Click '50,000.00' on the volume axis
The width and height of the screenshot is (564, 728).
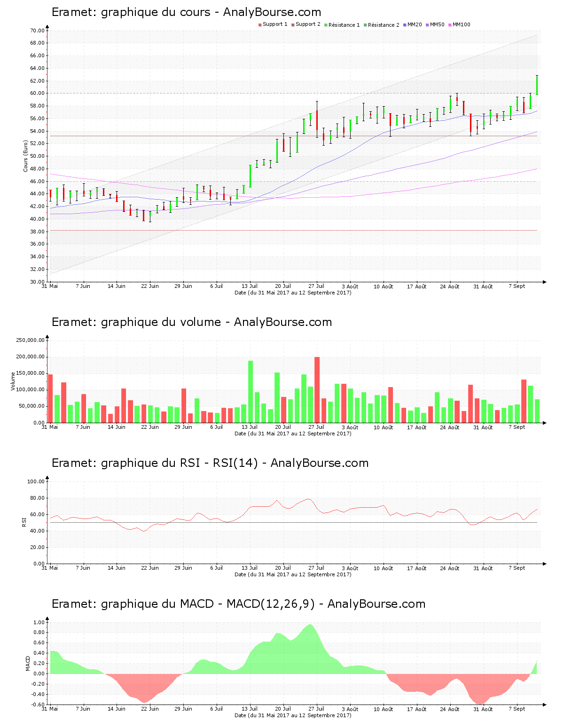tap(32, 406)
